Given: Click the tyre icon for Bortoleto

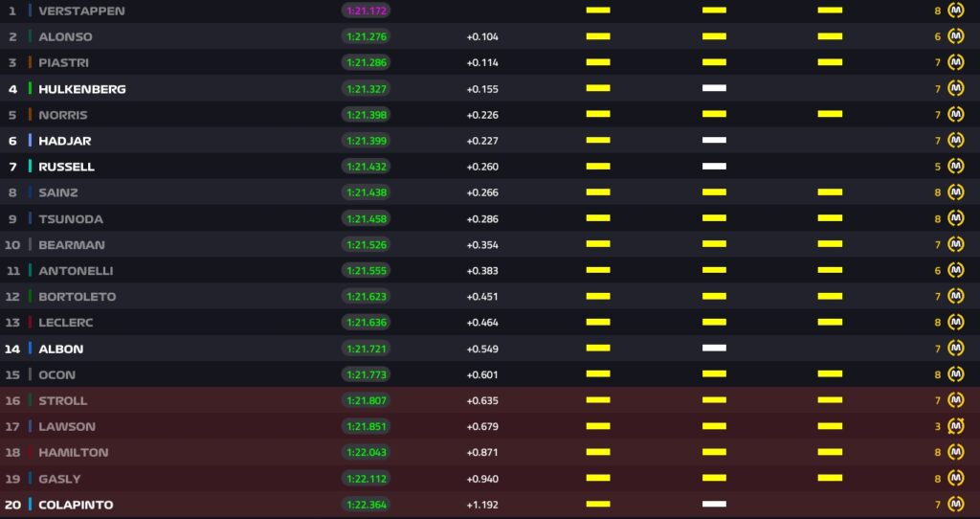Looking at the screenshot, I should point(955,296).
